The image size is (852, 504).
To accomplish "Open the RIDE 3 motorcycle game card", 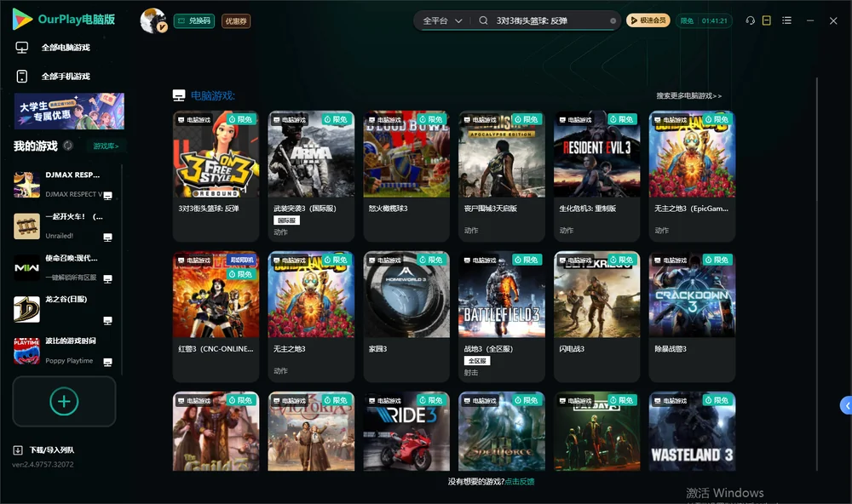I will 406,432.
